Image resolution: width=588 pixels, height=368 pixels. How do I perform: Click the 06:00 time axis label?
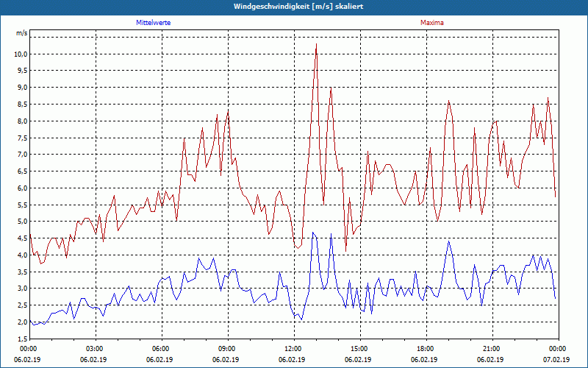tap(162, 349)
